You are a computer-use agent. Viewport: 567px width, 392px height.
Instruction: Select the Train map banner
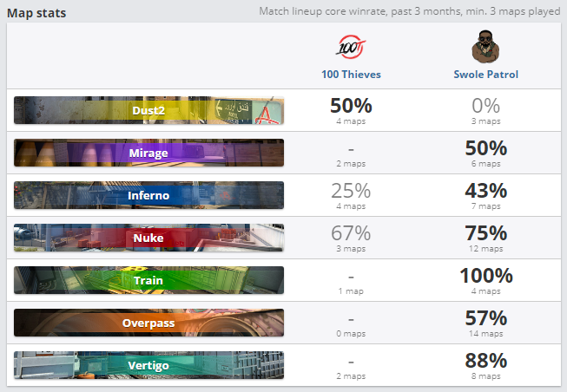[x=149, y=280]
